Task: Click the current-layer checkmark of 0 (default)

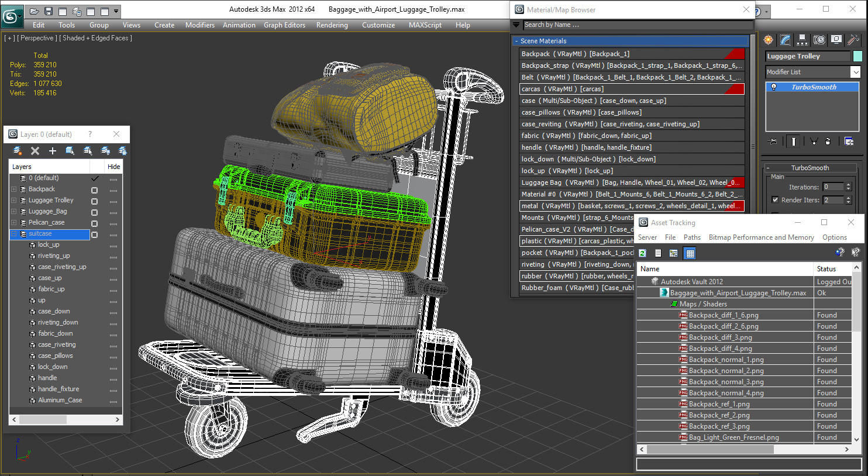Action: tap(95, 178)
